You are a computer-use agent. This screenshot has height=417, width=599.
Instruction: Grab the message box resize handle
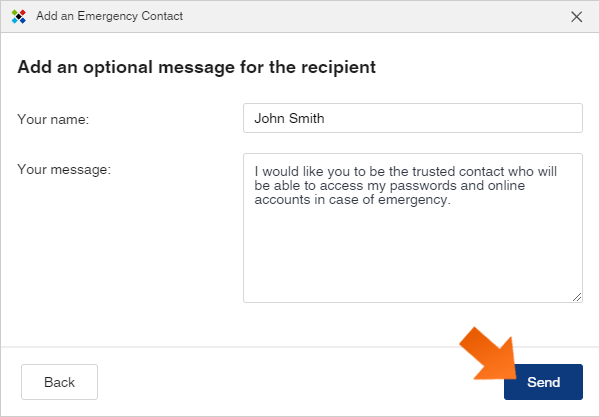[577, 297]
